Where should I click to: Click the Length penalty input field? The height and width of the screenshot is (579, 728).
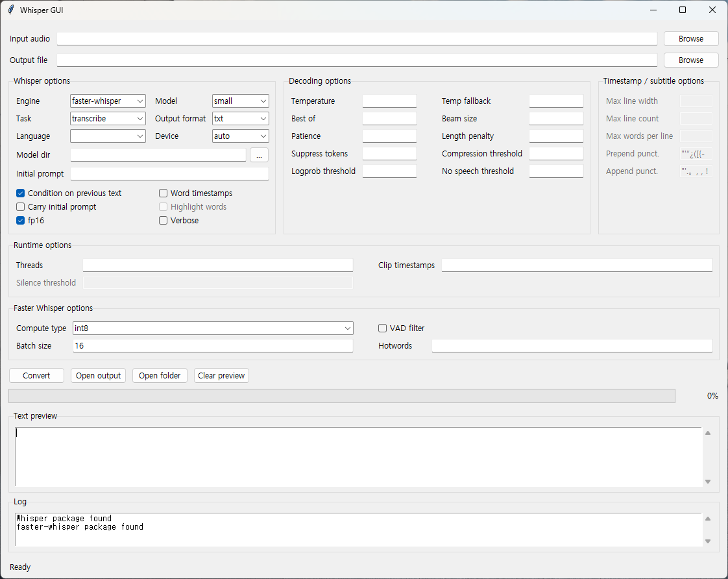click(556, 136)
